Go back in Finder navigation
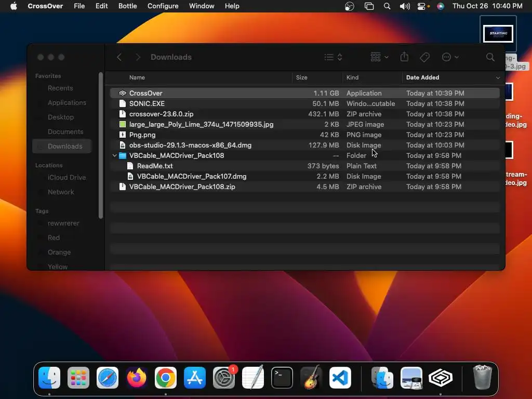Viewport: 532px width, 399px height. pos(119,57)
